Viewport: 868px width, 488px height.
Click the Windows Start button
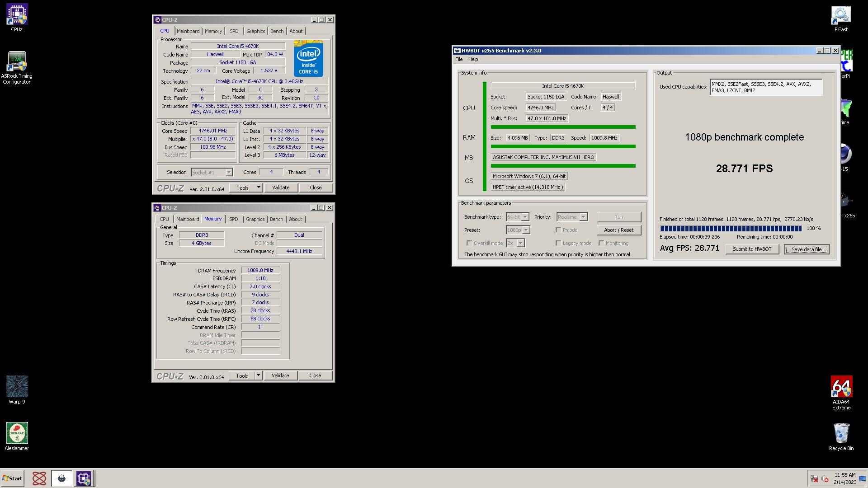pyautogui.click(x=12, y=479)
